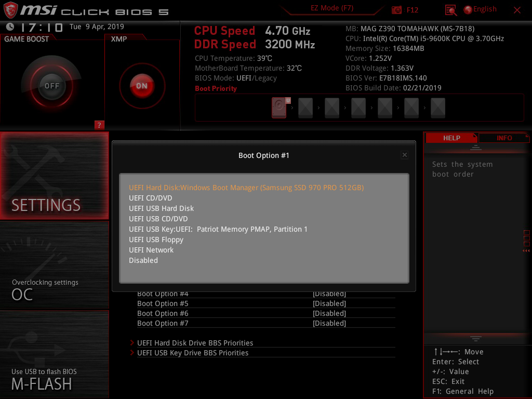Screen dimensions: 532x399
Task: Click the CPU Speed 4.70 GHz readout
Action: pyautogui.click(x=252, y=31)
